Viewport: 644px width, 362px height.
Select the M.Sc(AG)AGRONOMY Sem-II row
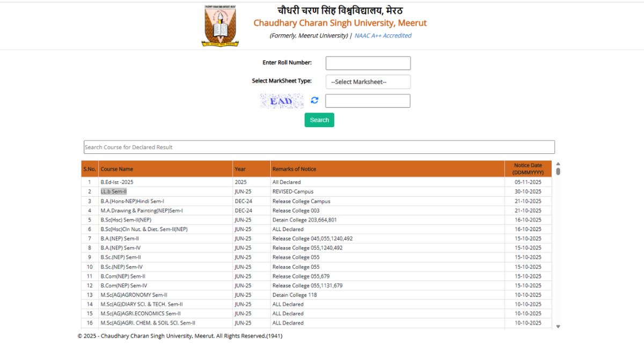[134, 295]
